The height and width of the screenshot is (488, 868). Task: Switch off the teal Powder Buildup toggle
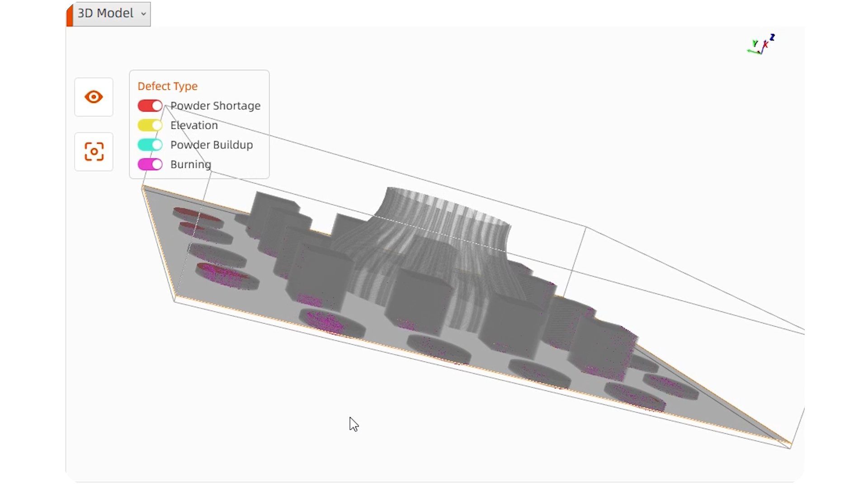point(150,145)
